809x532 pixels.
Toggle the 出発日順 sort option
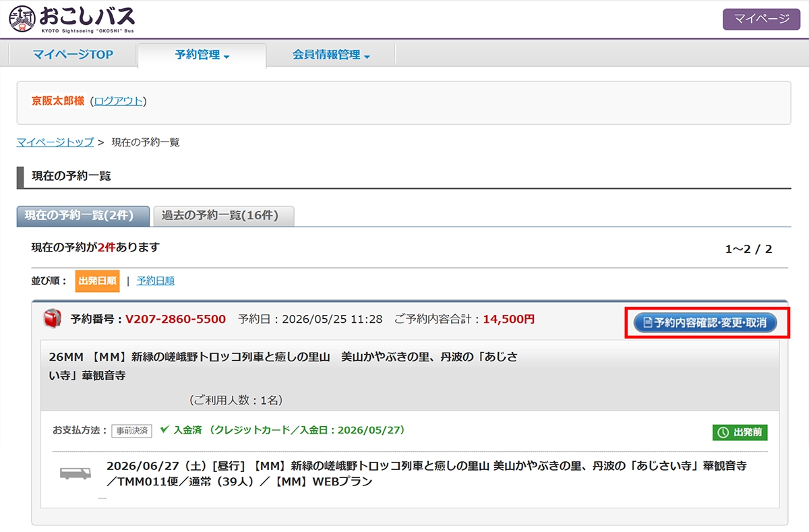97,281
